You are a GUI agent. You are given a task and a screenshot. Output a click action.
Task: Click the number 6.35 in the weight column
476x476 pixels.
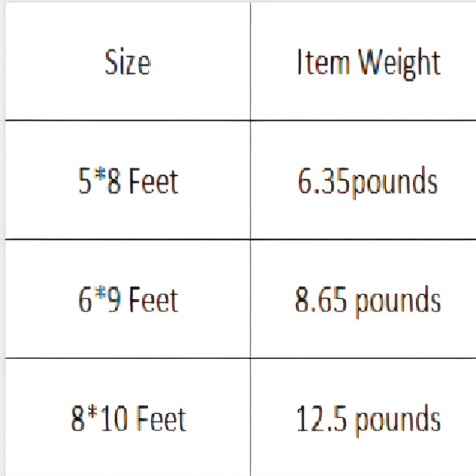point(324,181)
